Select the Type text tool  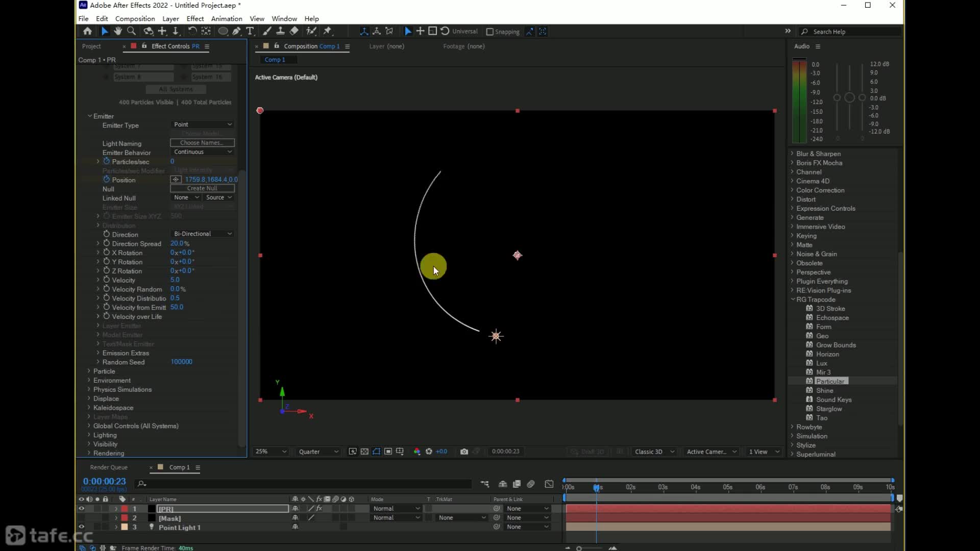(x=250, y=31)
